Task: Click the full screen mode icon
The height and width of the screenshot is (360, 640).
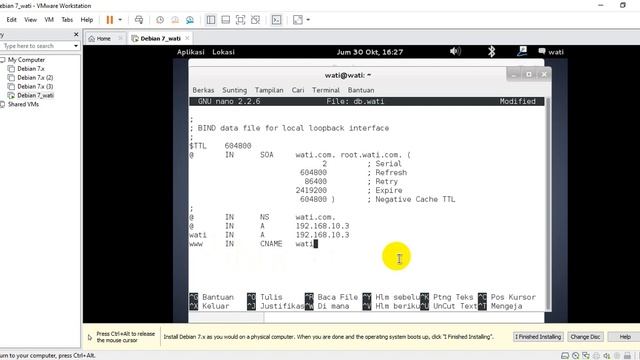Action: pos(240,20)
